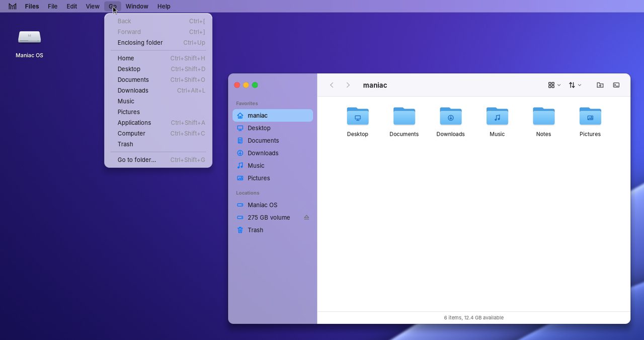Open terminal here via the toolbar icon
This screenshot has height=340, width=644.
(616, 85)
